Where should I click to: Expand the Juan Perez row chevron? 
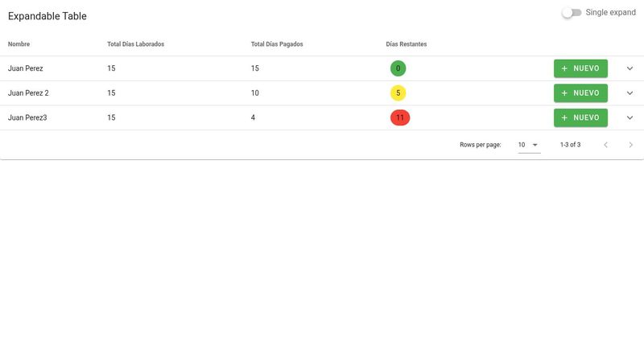[x=630, y=68]
